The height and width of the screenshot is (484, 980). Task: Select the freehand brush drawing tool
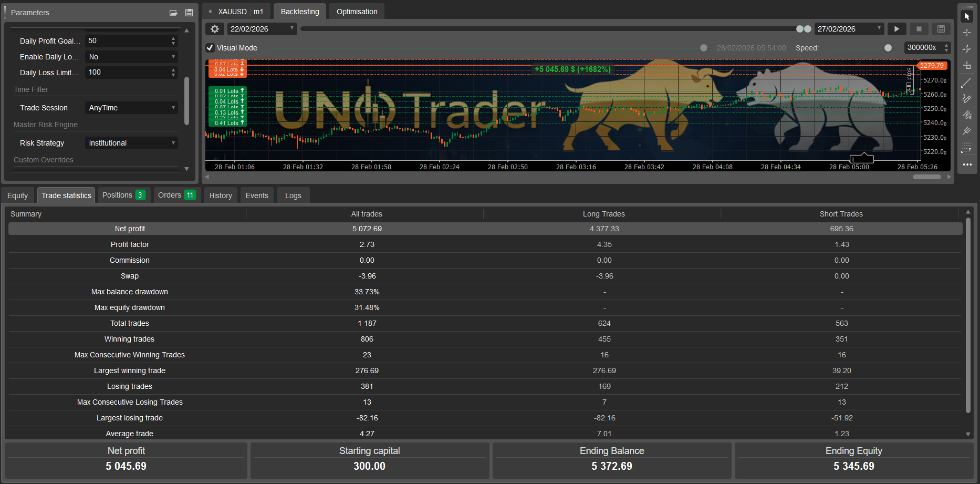click(x=967, y=98)
